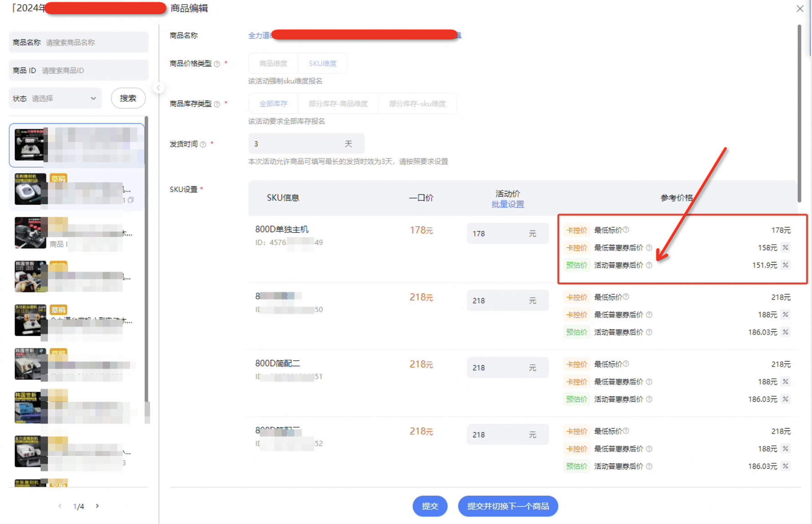The width and height of the screenshot is (812, 524).
Task: Open help icon next to 发货时间
Action: click(x=203, y=144)
